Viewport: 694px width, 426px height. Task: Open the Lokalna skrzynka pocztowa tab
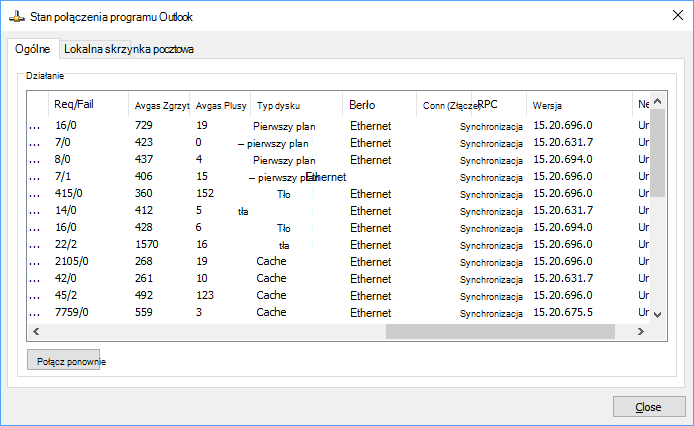click(x=128, y=49)
